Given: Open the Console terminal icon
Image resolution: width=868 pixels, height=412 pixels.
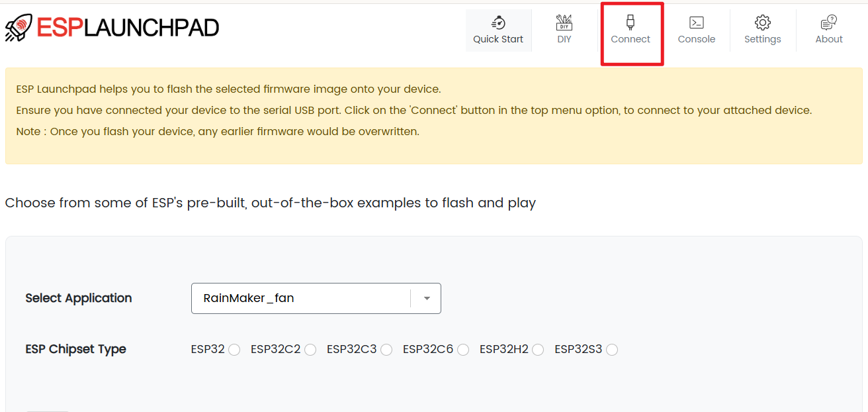Looking at the screenshot, I should pos(697,23).
